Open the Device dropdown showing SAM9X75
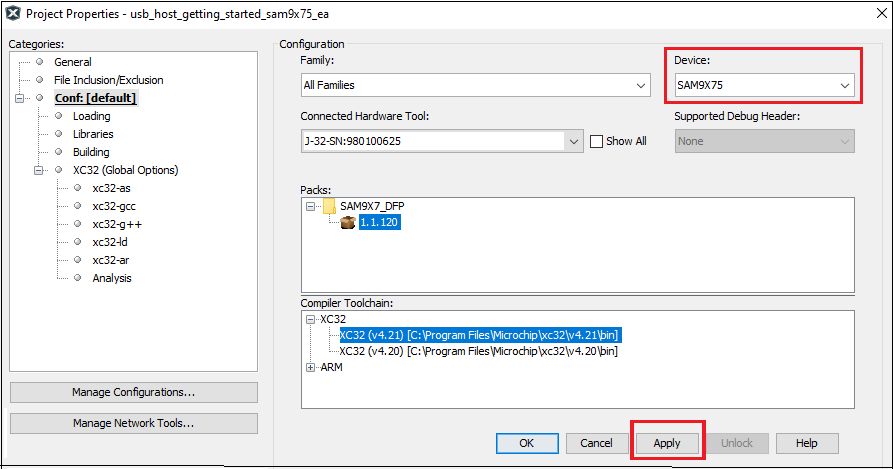 click(x=845, y=86)
